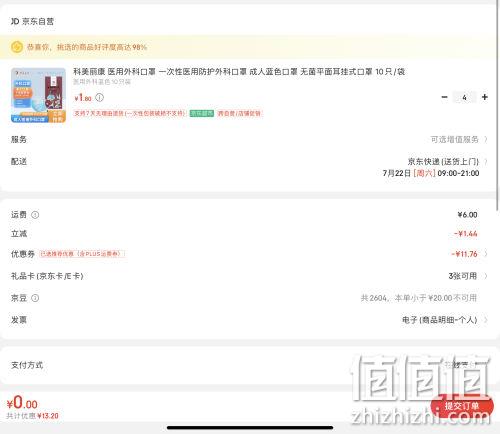
Task: Click the gold badge icon in the praise banner
Action: tap(17, 47)
